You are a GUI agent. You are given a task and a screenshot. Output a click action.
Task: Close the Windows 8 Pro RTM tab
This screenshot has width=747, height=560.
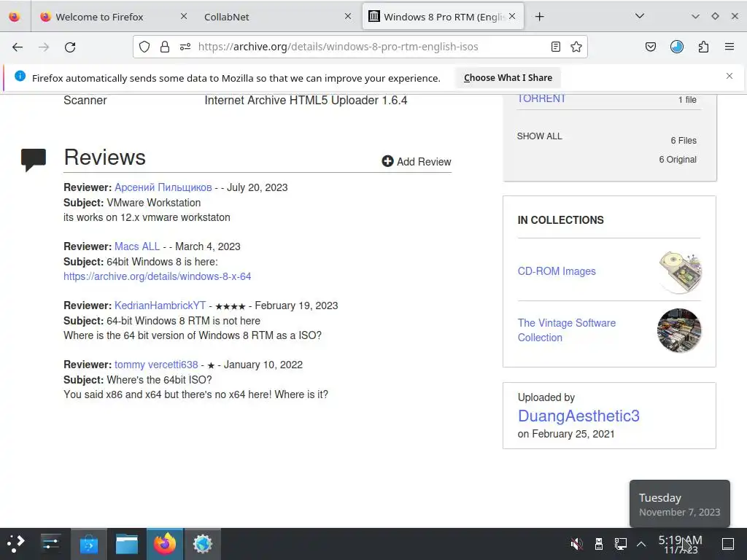click(512, 16)
